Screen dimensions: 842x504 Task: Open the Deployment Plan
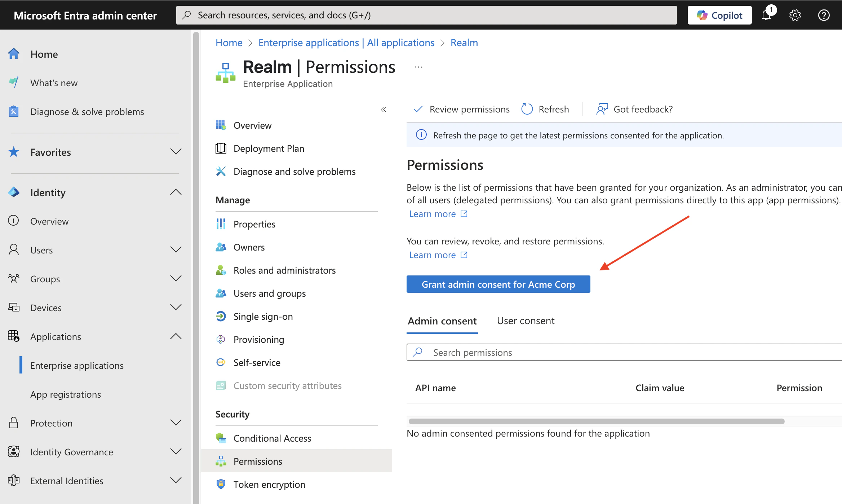269,148
